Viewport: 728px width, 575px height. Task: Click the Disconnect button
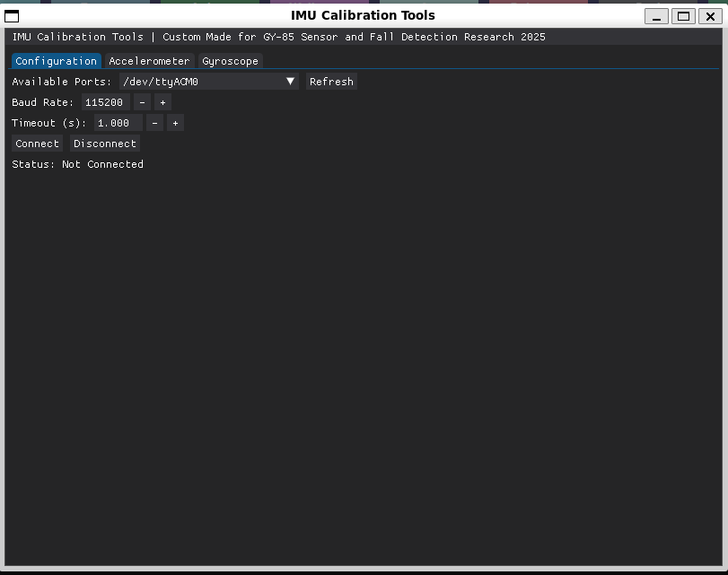pos(105,144)
